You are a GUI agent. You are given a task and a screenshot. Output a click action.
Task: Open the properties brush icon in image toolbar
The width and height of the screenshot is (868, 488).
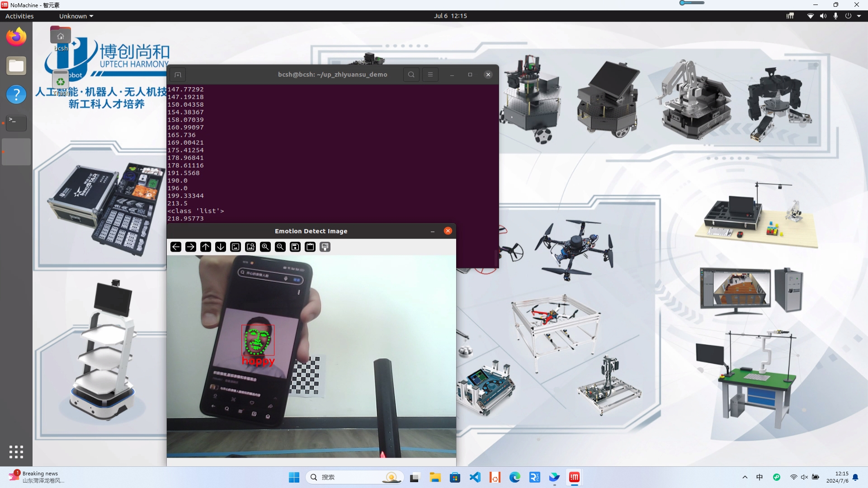click(325, 247)
